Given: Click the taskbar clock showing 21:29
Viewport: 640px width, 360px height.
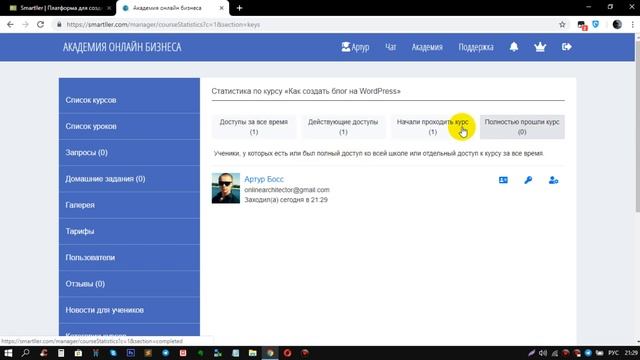Looking at the screenshot, I should (631, 353).
